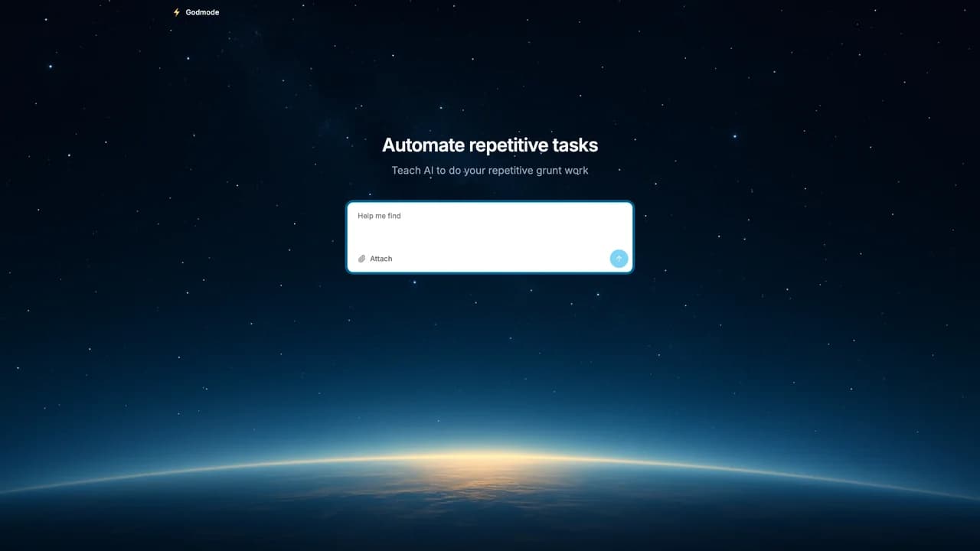Click the paperclip attach icon

[362, 259]
